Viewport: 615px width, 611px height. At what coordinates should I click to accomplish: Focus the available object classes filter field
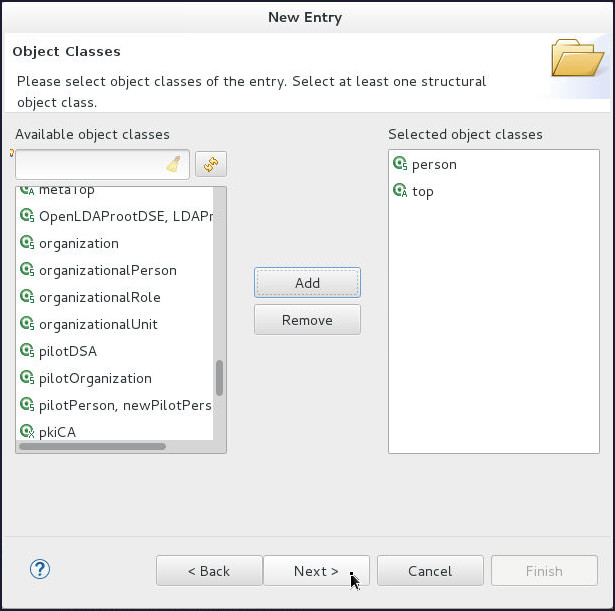(x=88, y=165)
